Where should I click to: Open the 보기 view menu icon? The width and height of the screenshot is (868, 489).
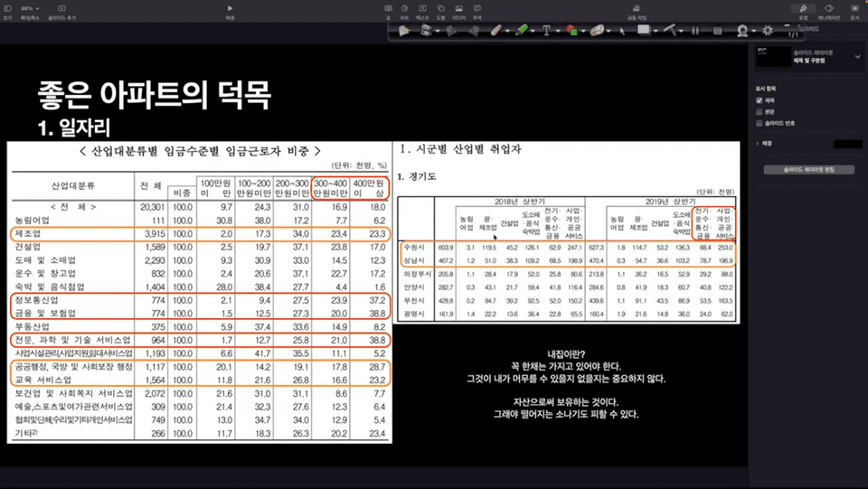click(8, 9)
